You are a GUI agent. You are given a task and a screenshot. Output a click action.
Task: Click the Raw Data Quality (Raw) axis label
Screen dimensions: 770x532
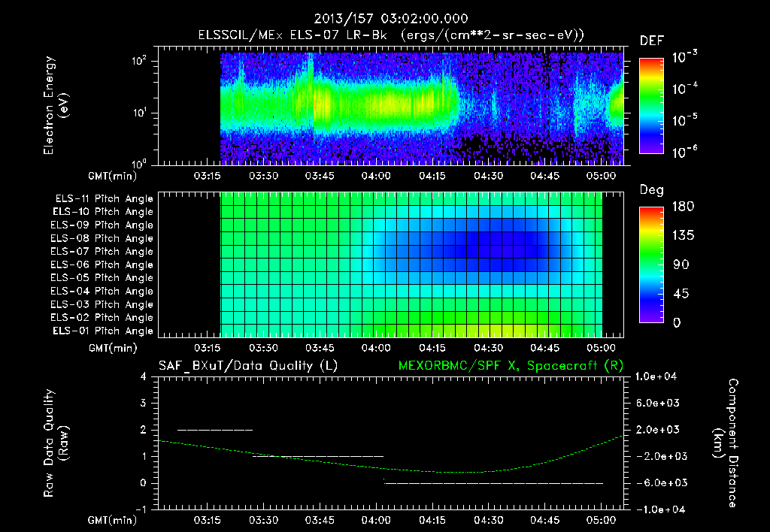(x=56, y=443)
